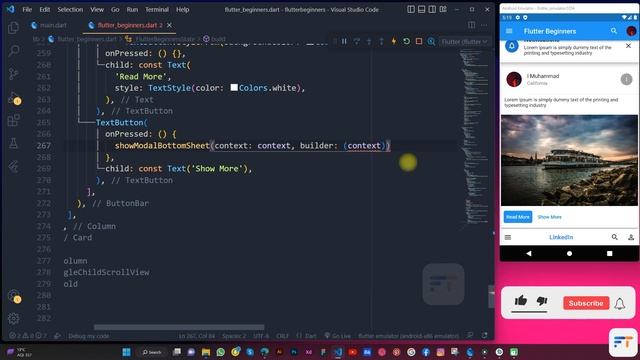The image size is (640, 360).
Task: Open the Manage settings gear
Action: pyautogui.click(x=13, y=318)
